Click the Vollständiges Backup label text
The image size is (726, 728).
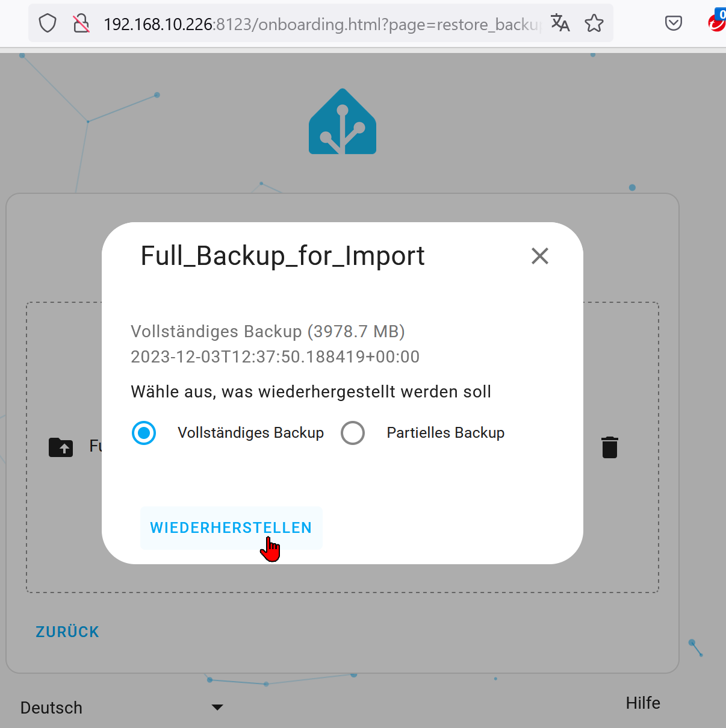click(x=250, y=433)
